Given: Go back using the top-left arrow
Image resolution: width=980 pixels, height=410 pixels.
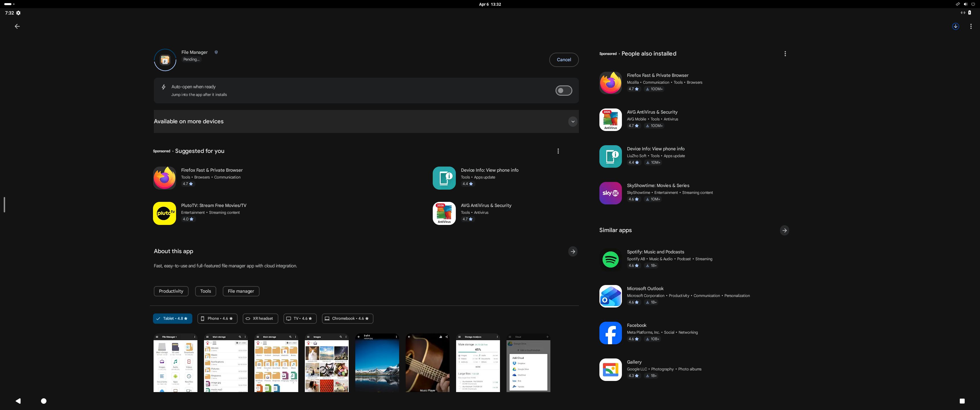Looking at the screenshot, I should (x=17, y=26).
